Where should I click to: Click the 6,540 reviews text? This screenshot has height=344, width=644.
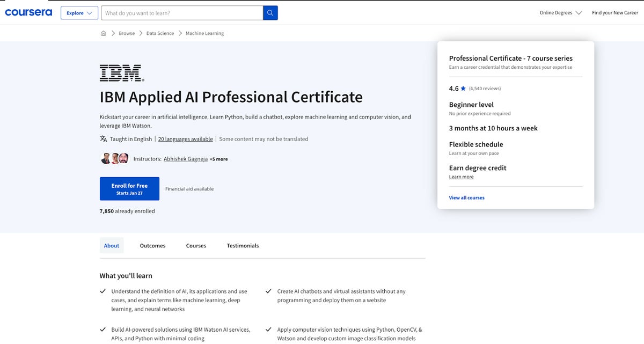tap(485, 89)
